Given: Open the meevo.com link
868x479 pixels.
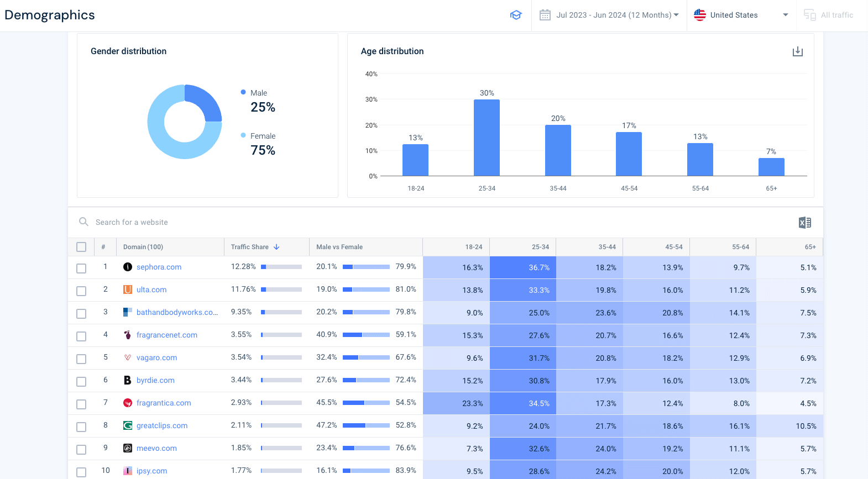Looking at the screenshot, I should pyautogui.click(x=156, y=448).
